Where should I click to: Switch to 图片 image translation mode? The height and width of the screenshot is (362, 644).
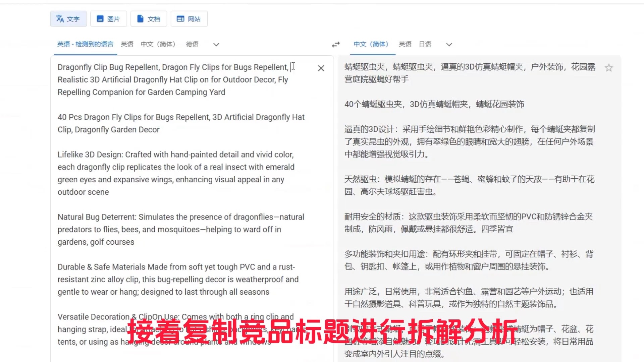[x=109, y=19]
